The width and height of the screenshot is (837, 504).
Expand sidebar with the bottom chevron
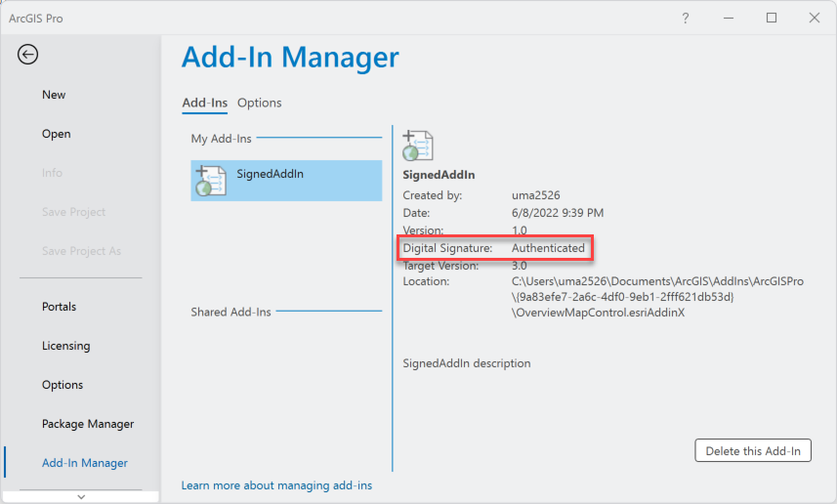point(81,496)
